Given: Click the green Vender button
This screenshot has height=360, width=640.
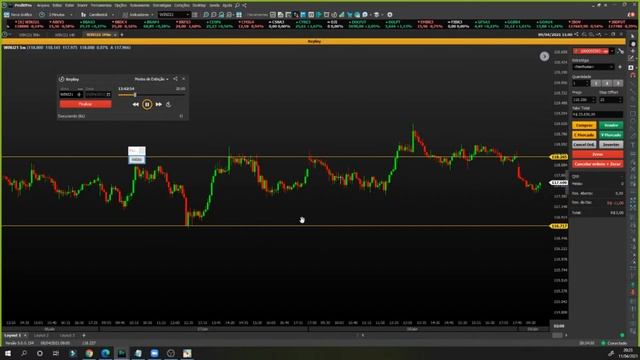Looking at the screenshot, I should click(x=611, y=125).
